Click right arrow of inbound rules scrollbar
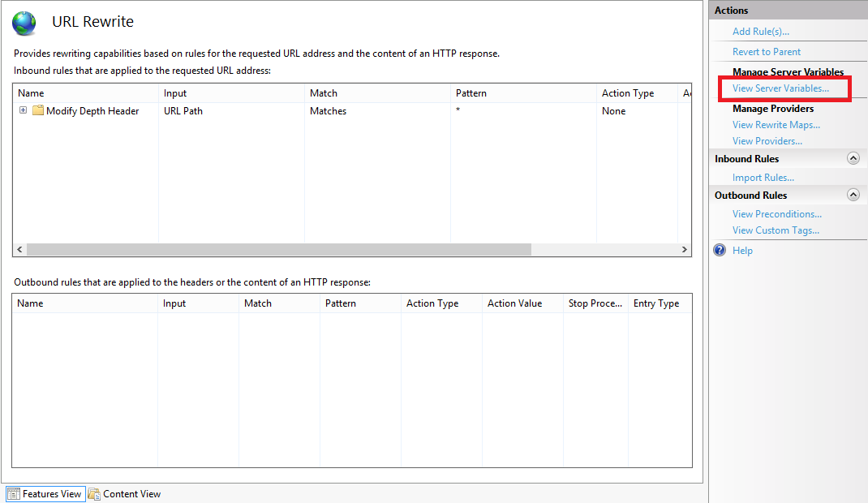This screenshot has width=868, height=503. [685, 250]
